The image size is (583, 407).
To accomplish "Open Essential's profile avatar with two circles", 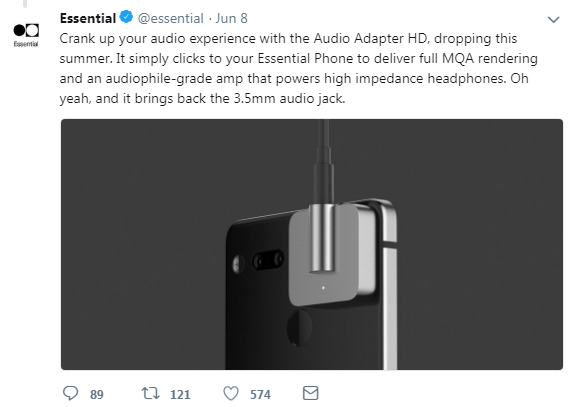I will click(26, 30).
